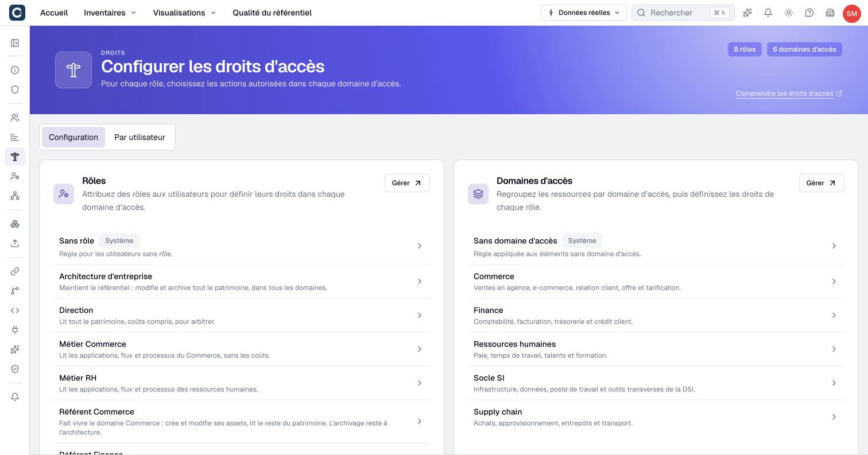Image resolution: width=868 pixels, height=455 pixels.
Task: Open the Inventaires menu dropdown
Action: tap(110, 13)
